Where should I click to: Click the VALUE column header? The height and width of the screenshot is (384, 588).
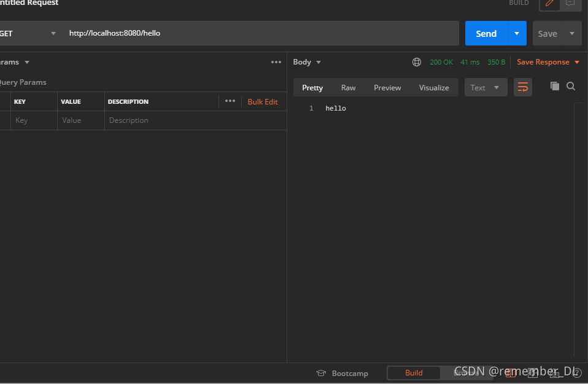[71, 102]
